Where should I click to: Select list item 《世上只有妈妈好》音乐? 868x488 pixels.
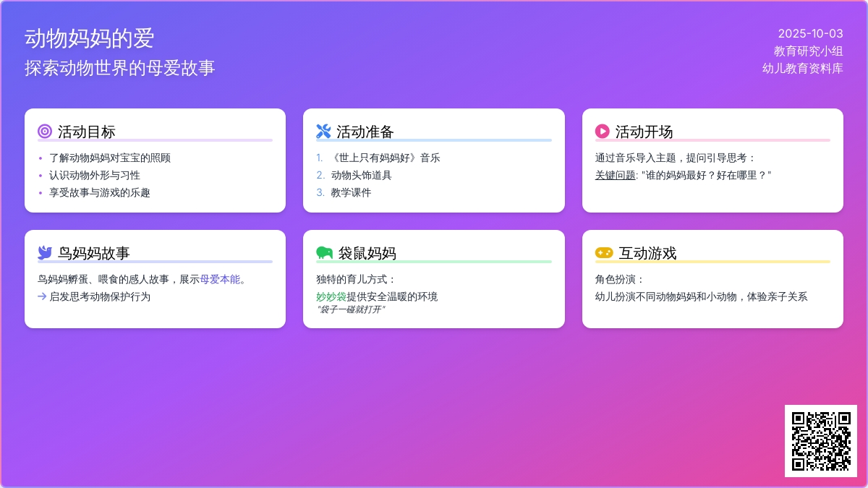pyautogui.click(x=385, y=158)
